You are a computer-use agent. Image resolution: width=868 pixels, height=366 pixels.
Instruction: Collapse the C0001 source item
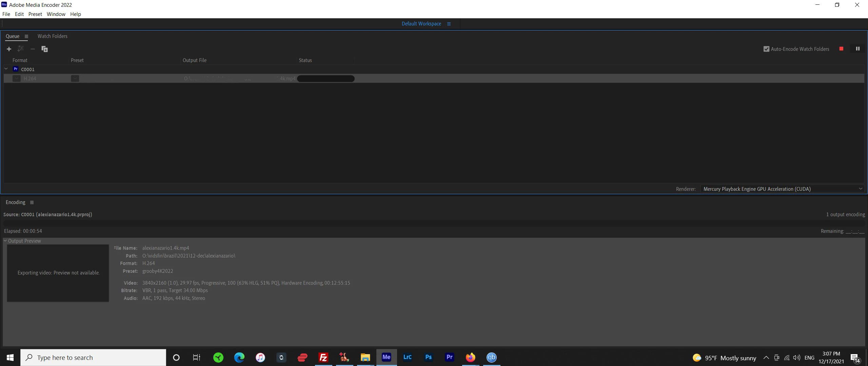[x=6, y=69]
